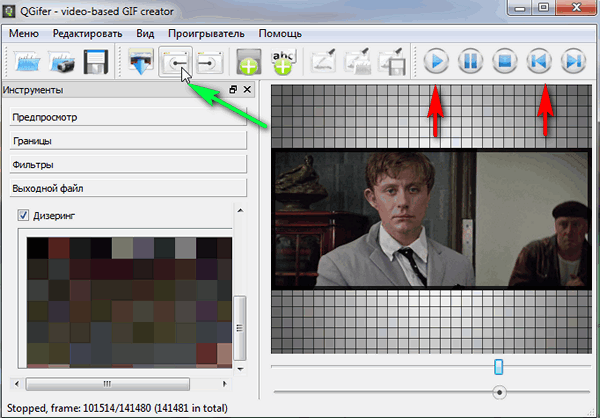600x418 pixels.
Task: Insert object with green plus icon
Action: click(x=249, y=62)
